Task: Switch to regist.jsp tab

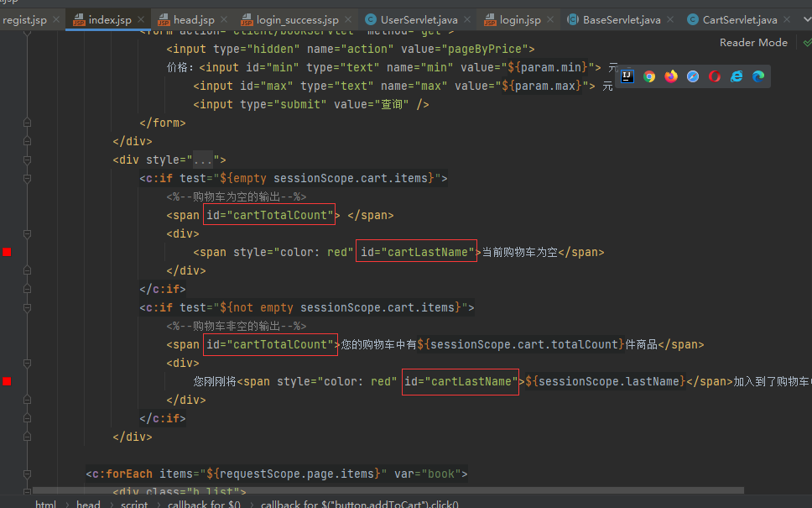Action: pyautogui.click(x=24, y=19)
